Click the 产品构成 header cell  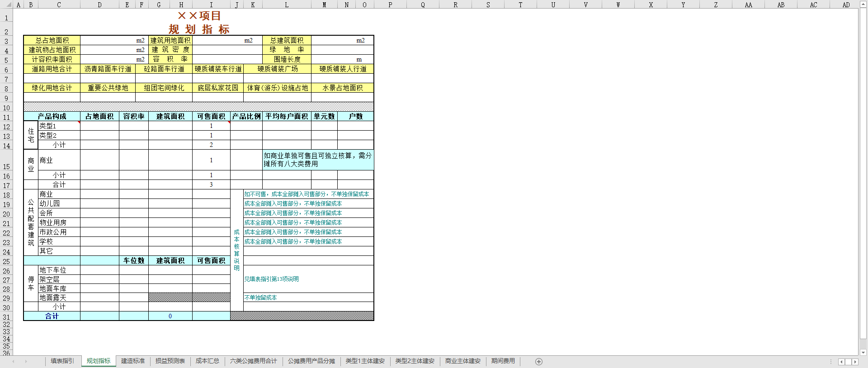click(52, 116)
